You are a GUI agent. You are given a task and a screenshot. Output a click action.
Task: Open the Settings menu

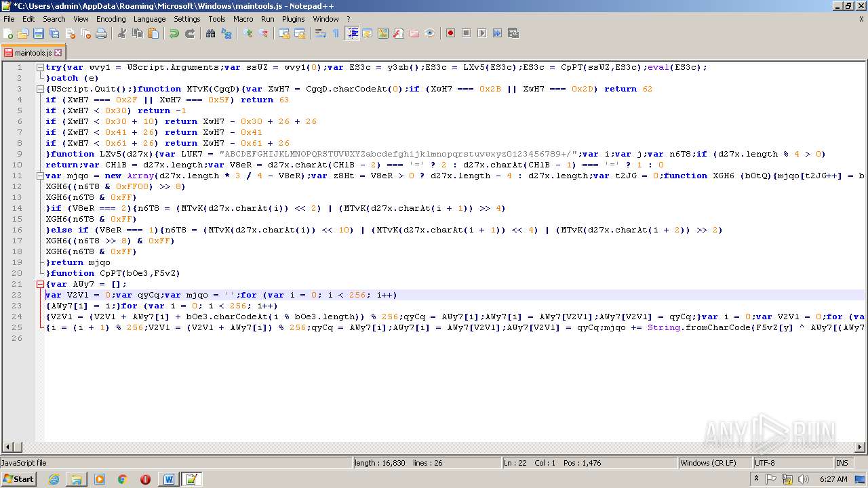click(187, 19)
